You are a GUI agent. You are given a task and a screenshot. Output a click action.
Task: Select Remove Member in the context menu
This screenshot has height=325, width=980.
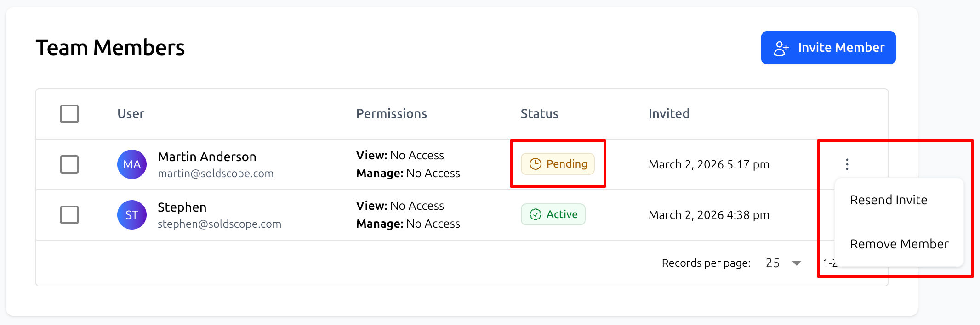click(899, 244)
